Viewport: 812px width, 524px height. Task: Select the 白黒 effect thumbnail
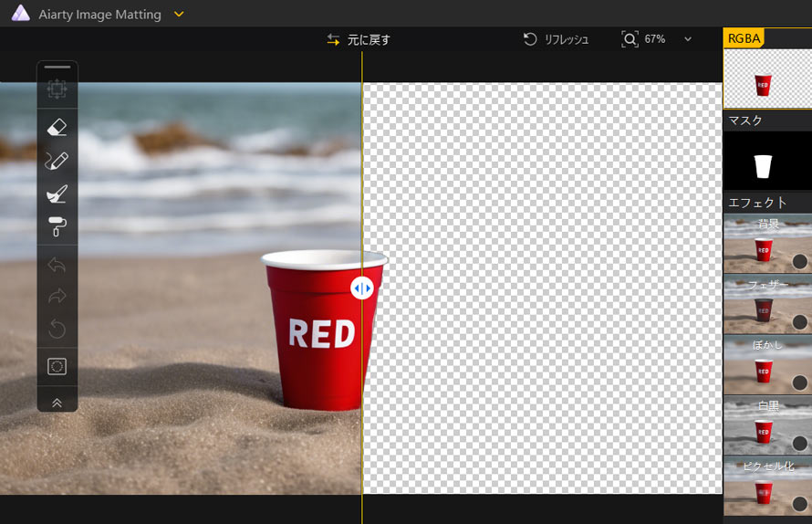[767, 426]
